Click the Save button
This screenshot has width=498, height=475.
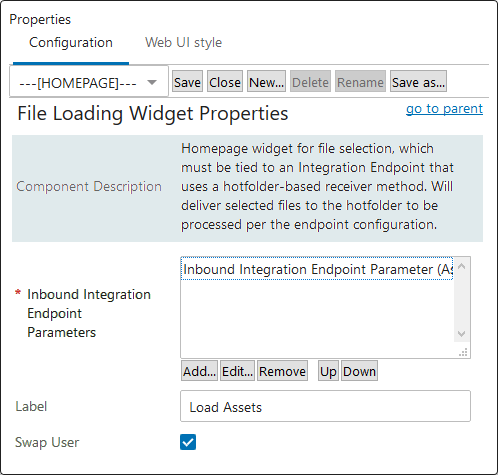pyautogui.click(x=187, y=81)
